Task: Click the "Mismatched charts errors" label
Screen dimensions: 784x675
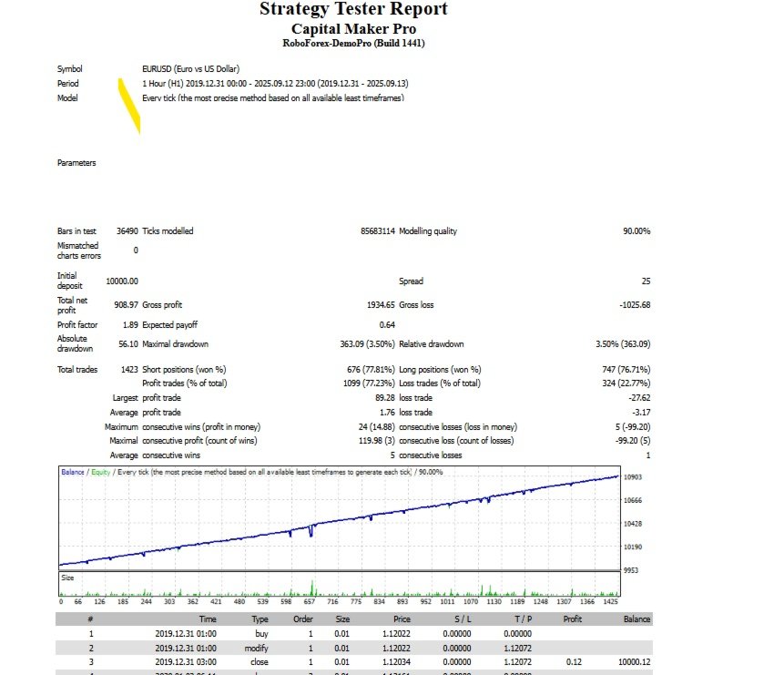Action: [79, 251]
